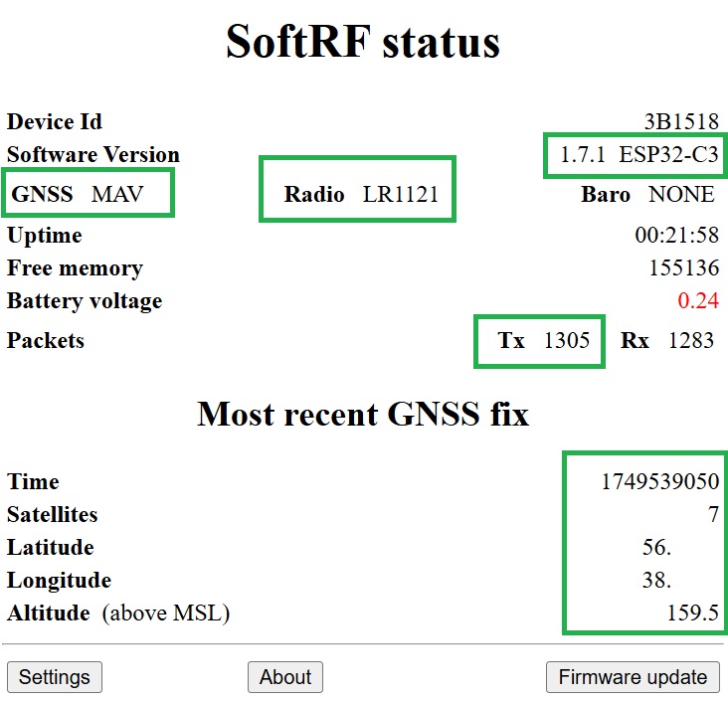728x701 pixels.
Task: Click the Latitude value 56.
Action: click(x=657, y=547)
